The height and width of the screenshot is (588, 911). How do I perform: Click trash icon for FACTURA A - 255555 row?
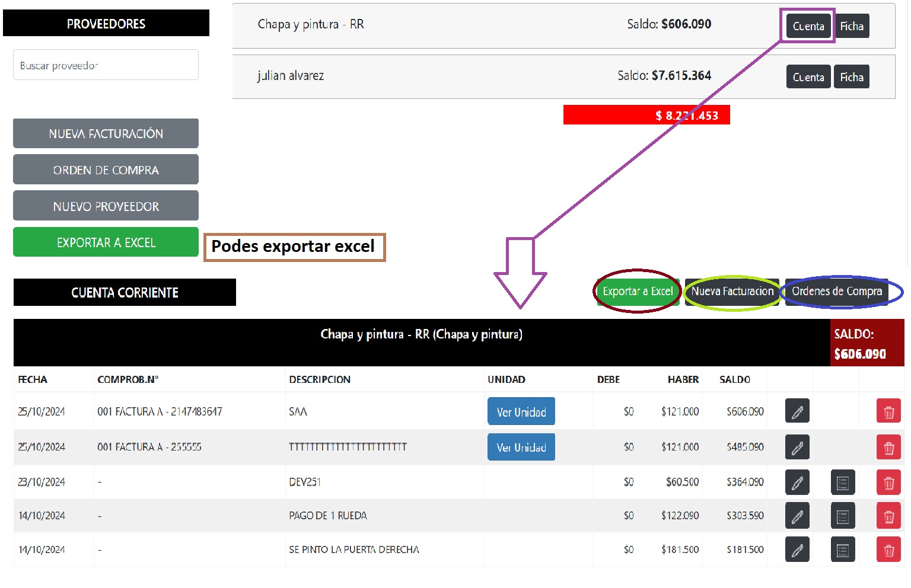point(888,447)
